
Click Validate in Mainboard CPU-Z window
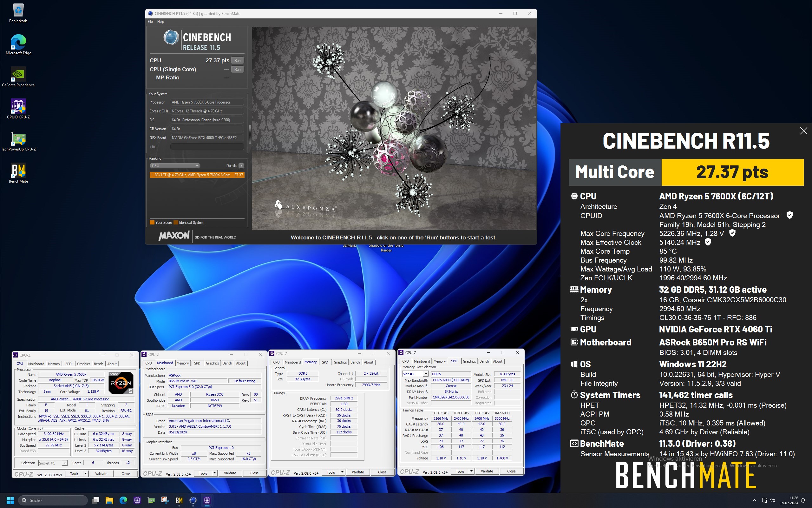coord(230,473)
